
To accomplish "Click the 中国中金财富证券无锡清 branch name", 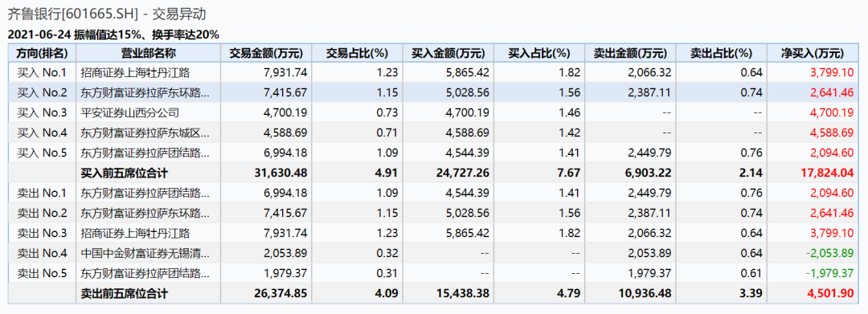I will tap(145, 253).
